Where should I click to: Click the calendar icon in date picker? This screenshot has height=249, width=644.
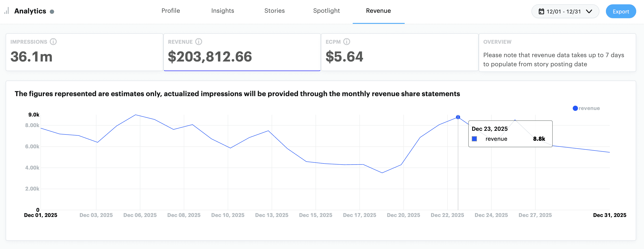(541, 11)
